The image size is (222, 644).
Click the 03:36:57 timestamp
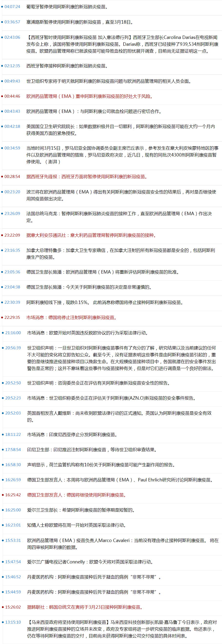pos(12,22)
